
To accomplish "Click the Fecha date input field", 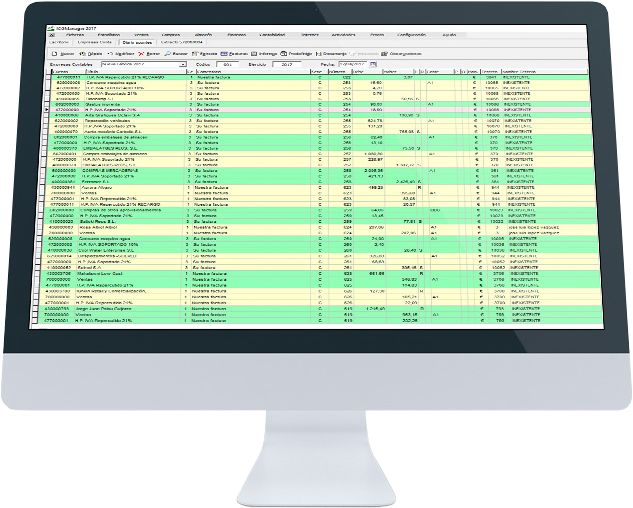I will pos(350,64).
